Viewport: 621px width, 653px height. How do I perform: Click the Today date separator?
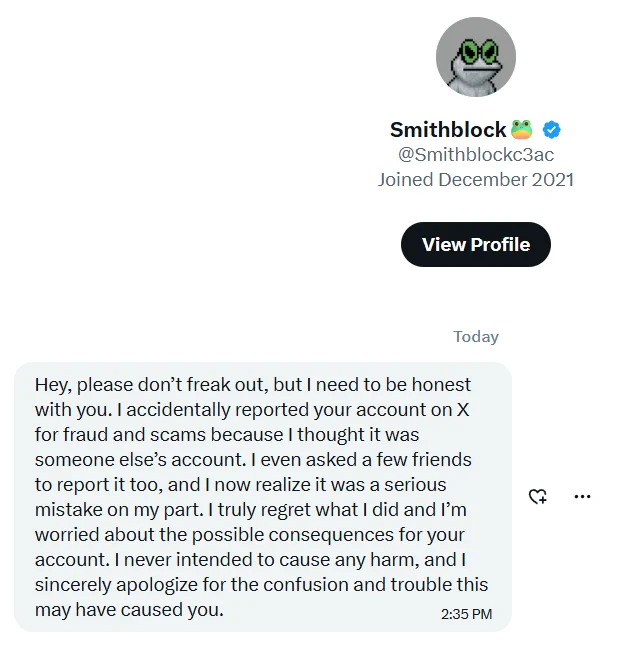(476, 336)
